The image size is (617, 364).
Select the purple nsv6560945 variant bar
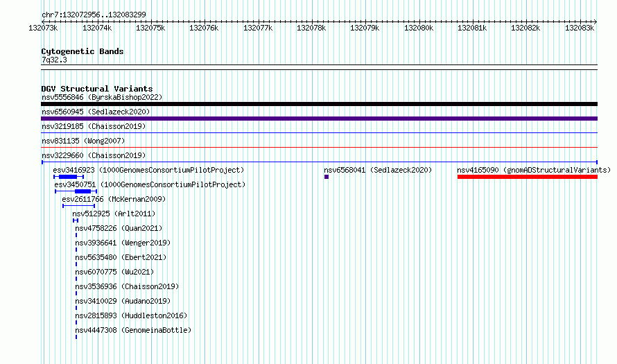click(319, 119)
